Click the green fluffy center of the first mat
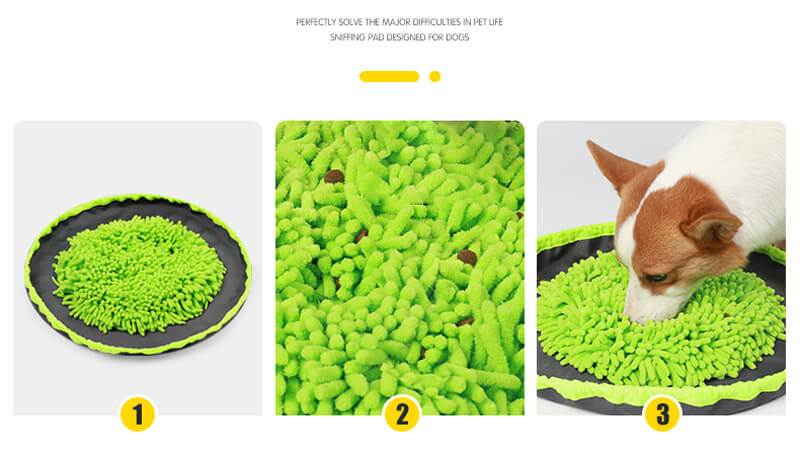This screenshot has height=458, width=800. [139, 273]
